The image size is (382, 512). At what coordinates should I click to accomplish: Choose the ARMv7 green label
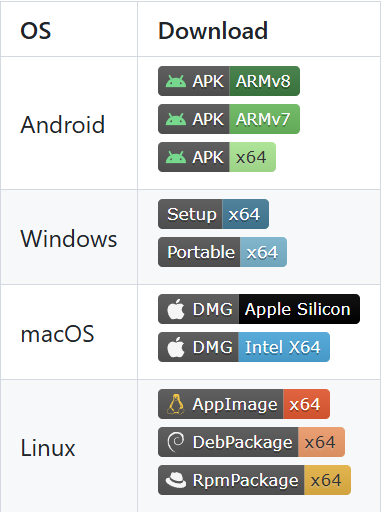[265, 119]
